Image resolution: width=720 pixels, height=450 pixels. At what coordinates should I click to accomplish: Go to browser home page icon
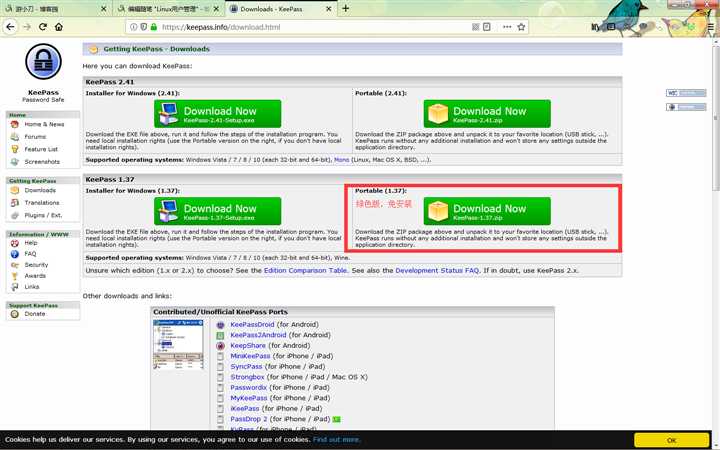59,27
